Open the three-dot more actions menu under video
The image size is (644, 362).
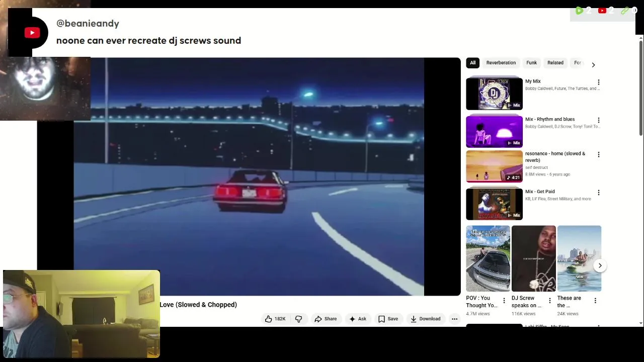pos(454,319)
